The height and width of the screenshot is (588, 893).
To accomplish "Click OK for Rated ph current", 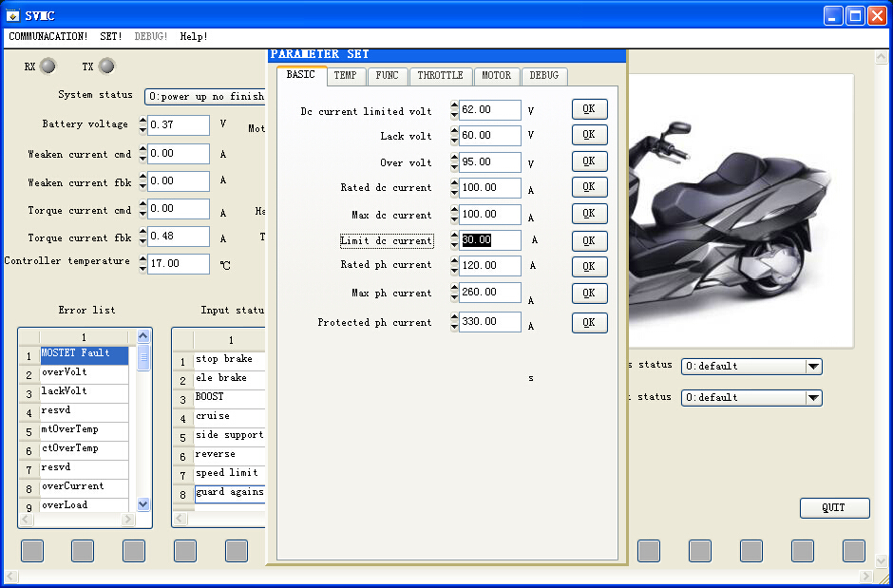I will (589, 266).
